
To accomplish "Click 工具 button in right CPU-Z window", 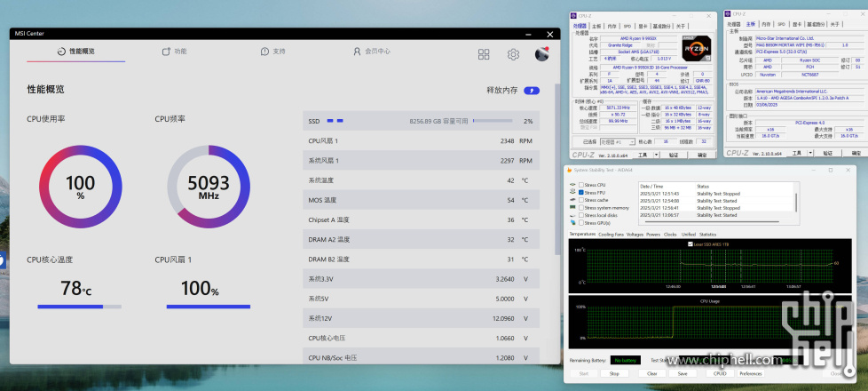I will tap(797, 153).
